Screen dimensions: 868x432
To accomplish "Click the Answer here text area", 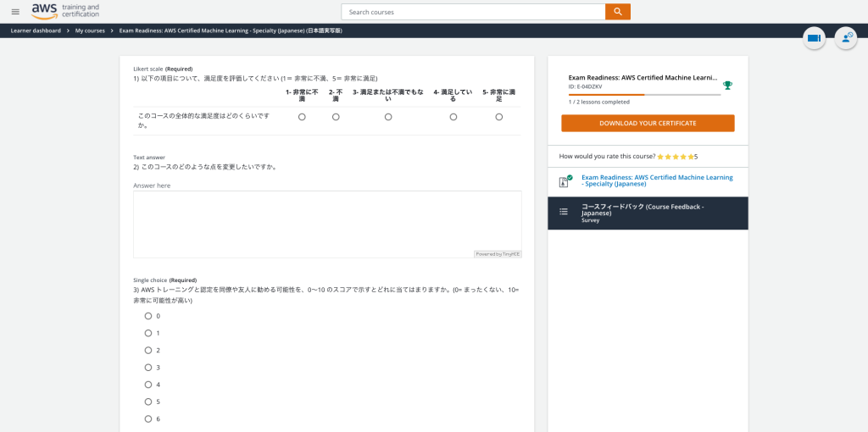I will pos(327,224).
